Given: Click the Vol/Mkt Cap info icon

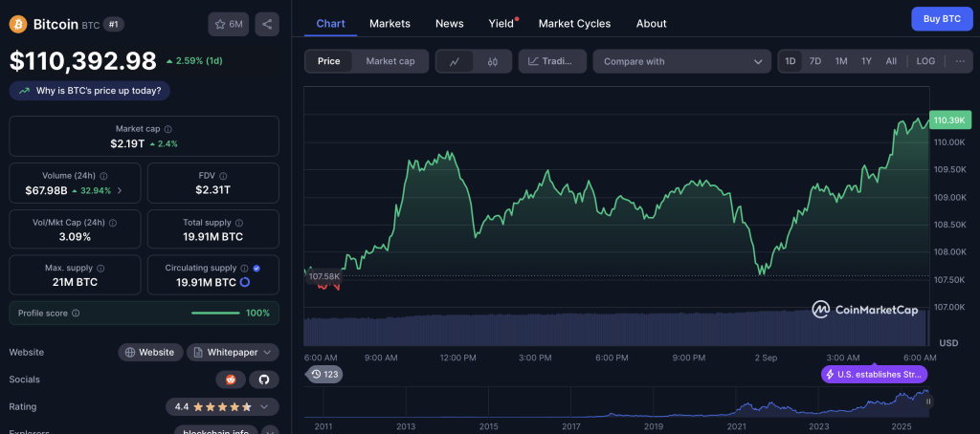Looking at the screenshot, I should [x=113, y=223].
